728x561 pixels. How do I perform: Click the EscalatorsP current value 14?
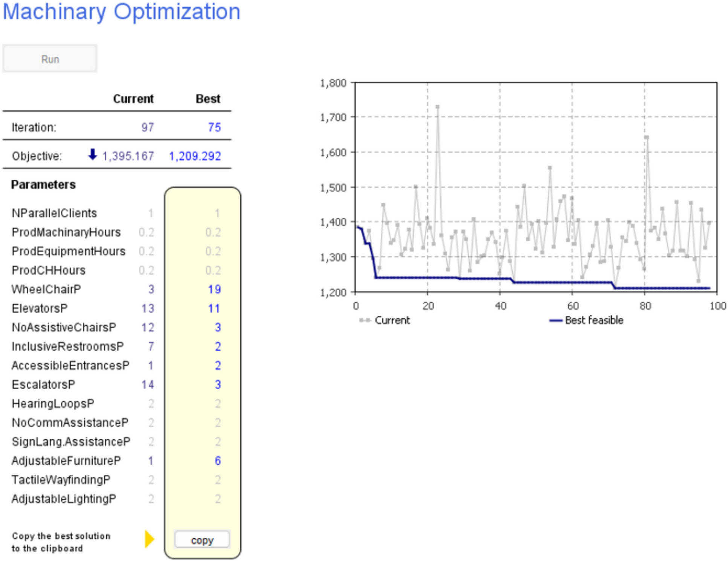(147, 384)
